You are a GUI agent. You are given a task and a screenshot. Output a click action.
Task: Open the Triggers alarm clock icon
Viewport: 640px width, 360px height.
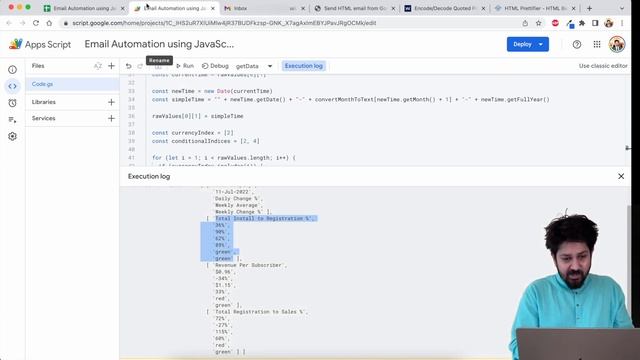[x=12, y=103]
